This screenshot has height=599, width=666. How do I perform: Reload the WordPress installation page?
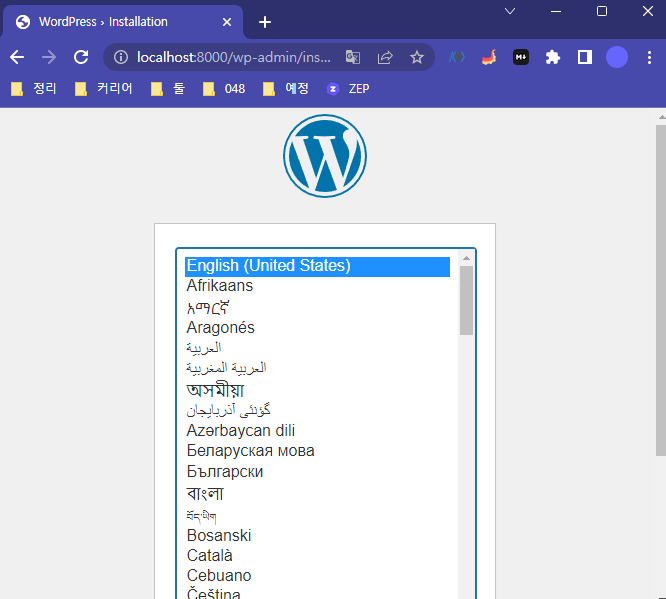(81, 57)
